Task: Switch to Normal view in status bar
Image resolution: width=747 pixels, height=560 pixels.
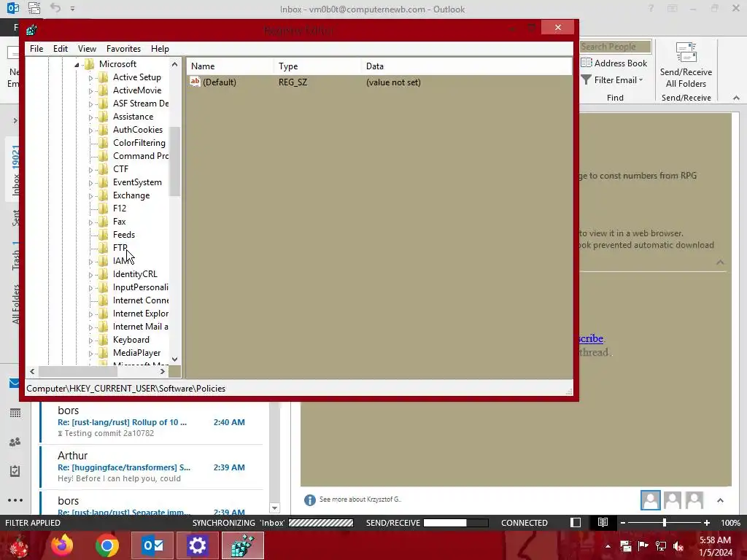Action: click(576, 523)
